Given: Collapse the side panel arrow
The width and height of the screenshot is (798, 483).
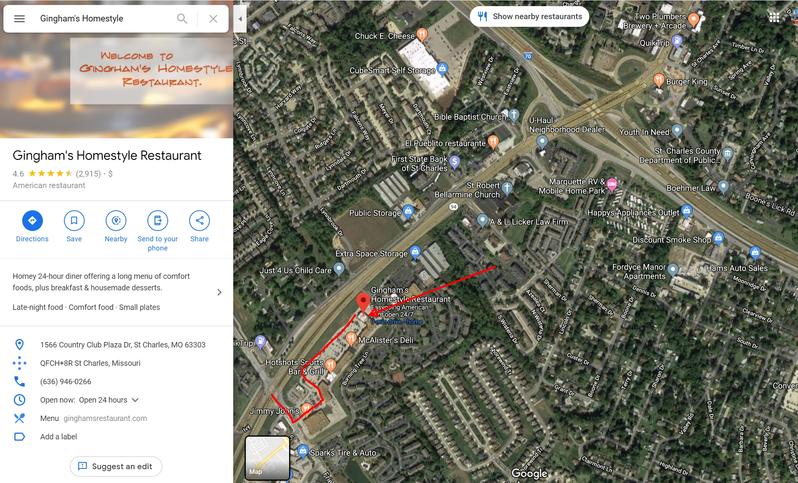Looking at the screenshot, I should click(240, 19).
